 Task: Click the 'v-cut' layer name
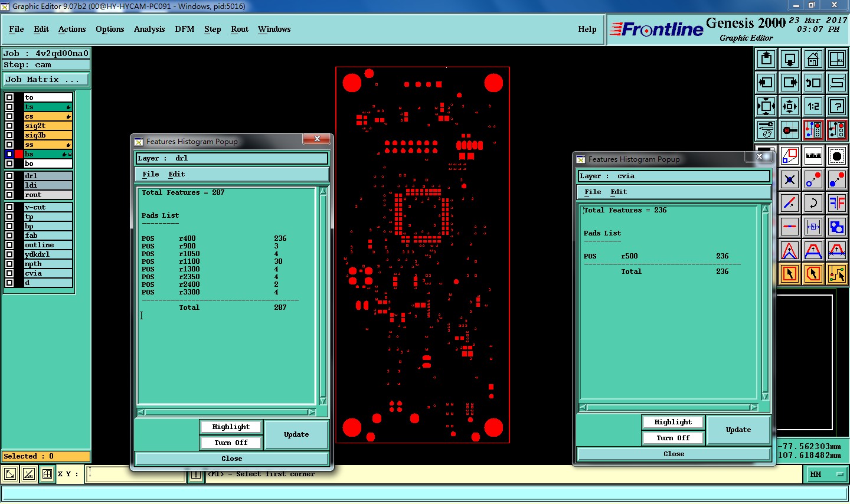[48, 207]
